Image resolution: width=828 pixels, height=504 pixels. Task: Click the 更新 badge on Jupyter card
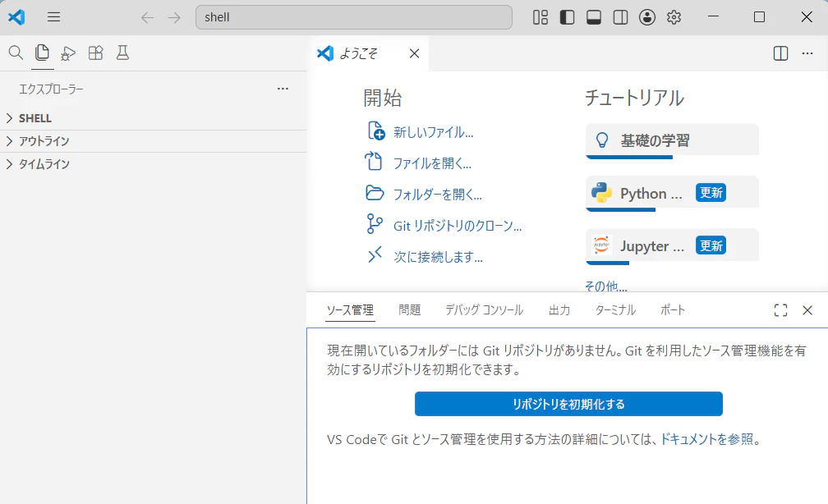(x=711, y=245)
